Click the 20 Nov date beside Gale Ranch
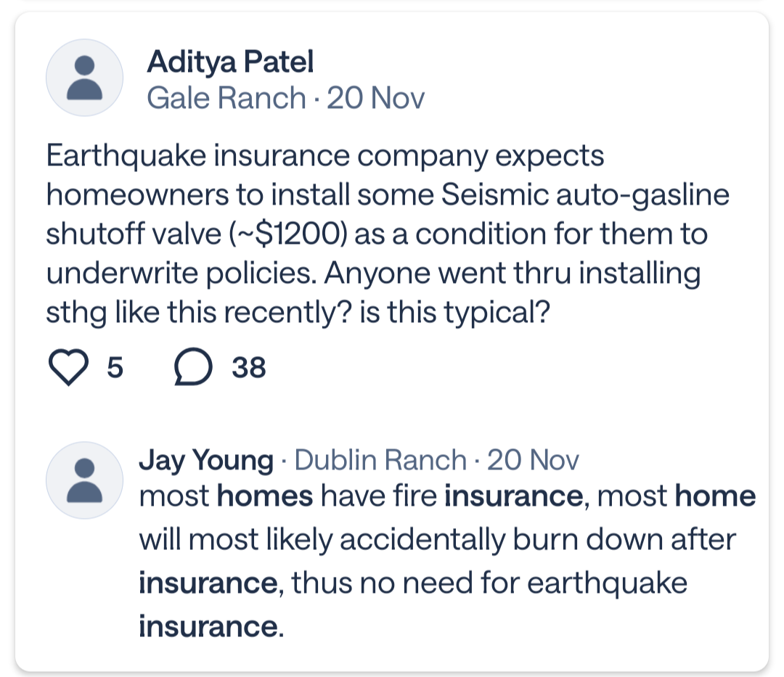Image resolution: width=784 pixels, height=677 pixels. coord(375,98)
